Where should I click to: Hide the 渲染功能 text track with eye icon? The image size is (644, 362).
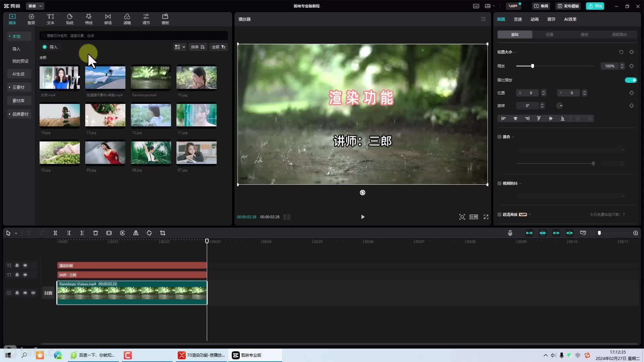coord(25,265)
